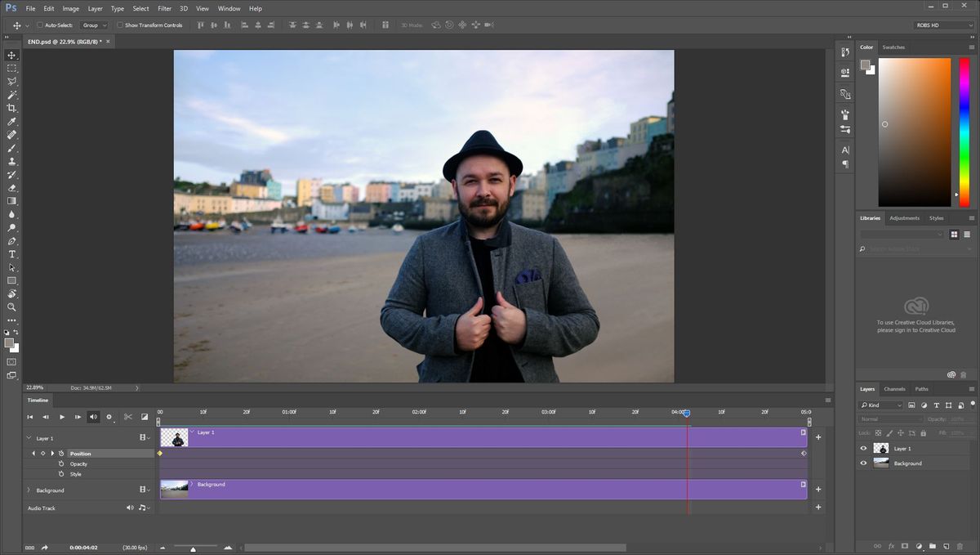Viewport: 980px width, 555px height.
Task: Open the Filter menu
Action: [164, 8]
